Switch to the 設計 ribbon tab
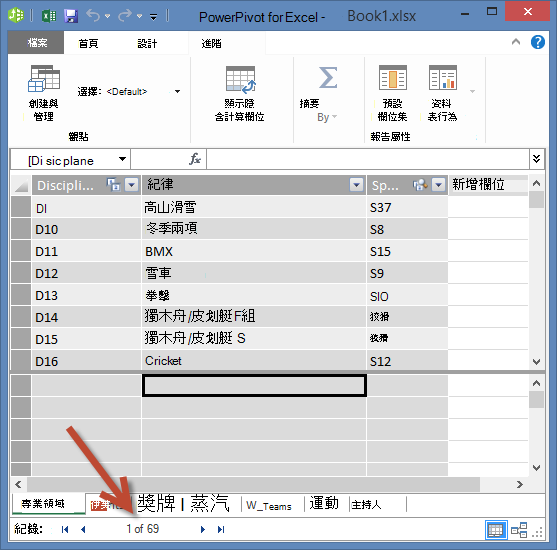 [x=147, y=43]
